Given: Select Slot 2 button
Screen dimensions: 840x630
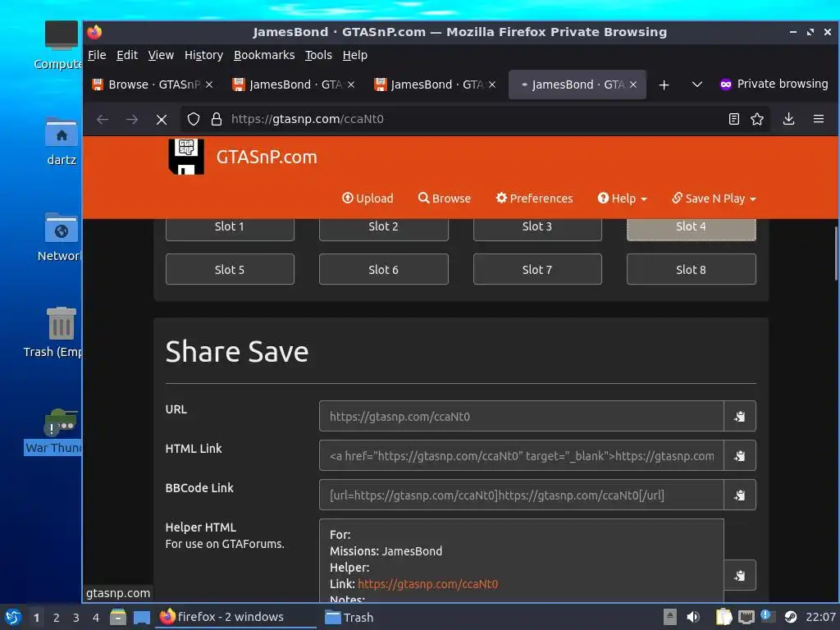Looking at the screenshot, I should tap(384, 228).
